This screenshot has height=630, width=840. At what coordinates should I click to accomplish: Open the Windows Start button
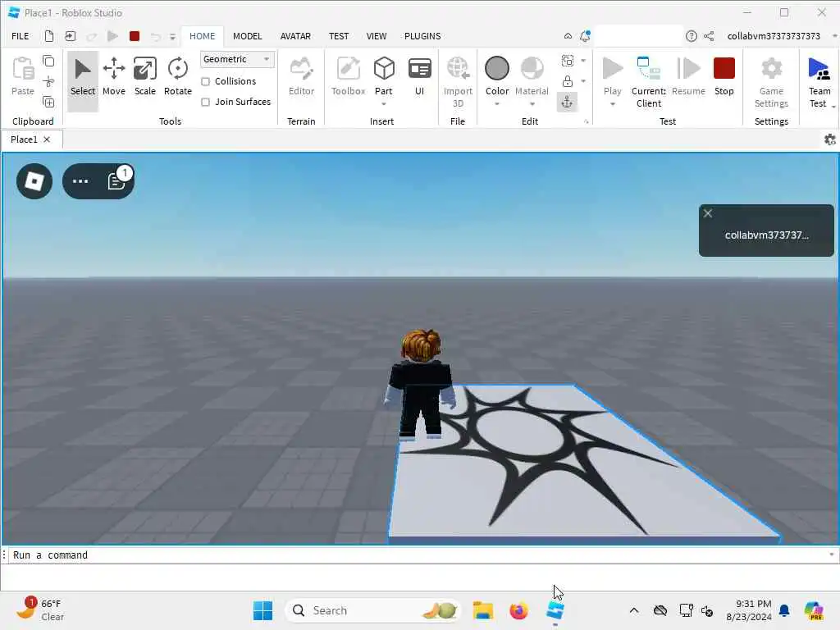(262, 610)
